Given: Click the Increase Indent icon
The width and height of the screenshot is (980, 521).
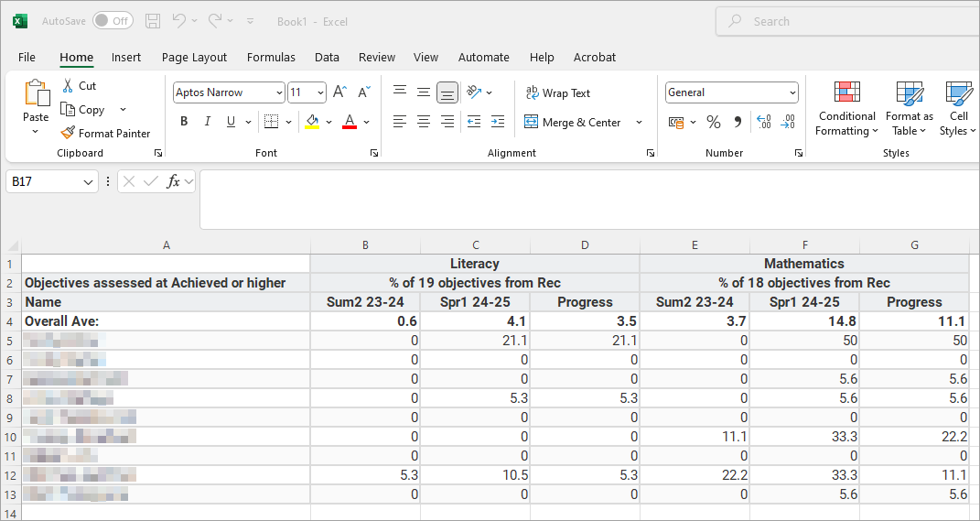Looking at the screenshot, I should tap(497, 122).
